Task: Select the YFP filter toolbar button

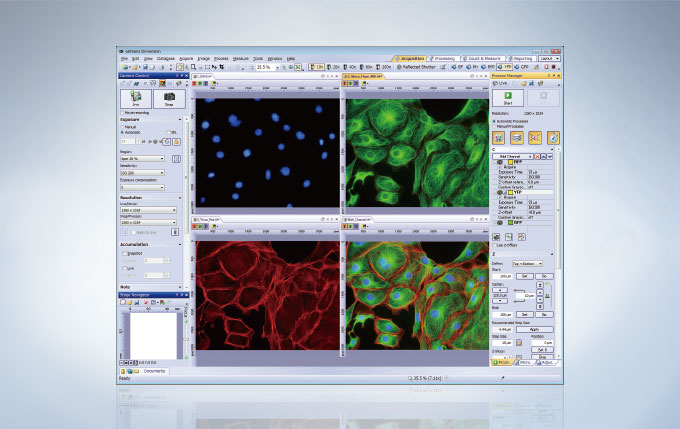Action: tap(511, 67)
